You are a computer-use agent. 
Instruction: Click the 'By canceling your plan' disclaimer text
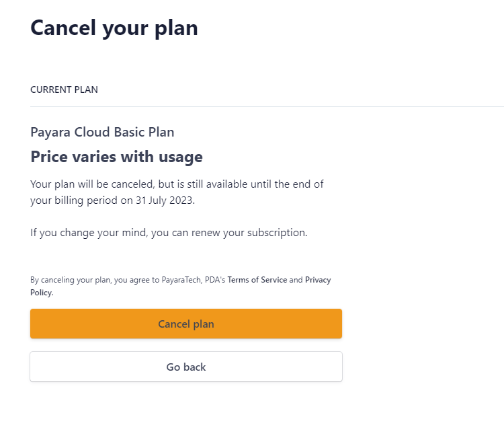tap(71, 280)
